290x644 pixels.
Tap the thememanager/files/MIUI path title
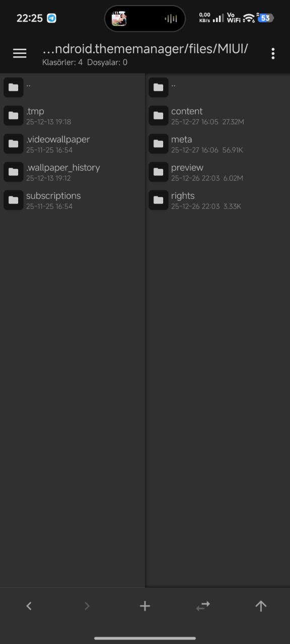pos(145,49)
